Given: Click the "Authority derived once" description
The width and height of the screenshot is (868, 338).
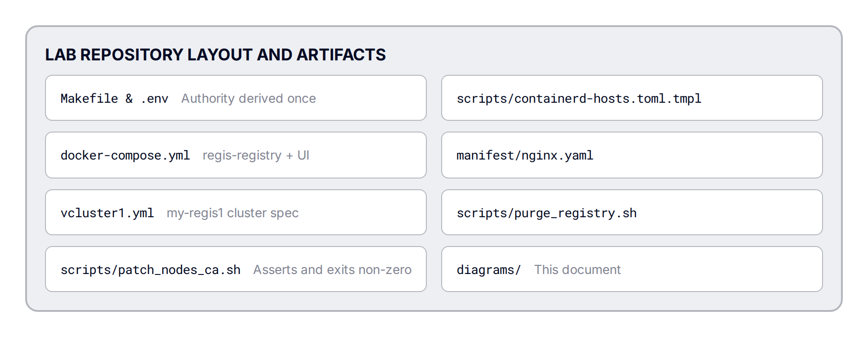Looking at the screenshot, I should (249, 98).
